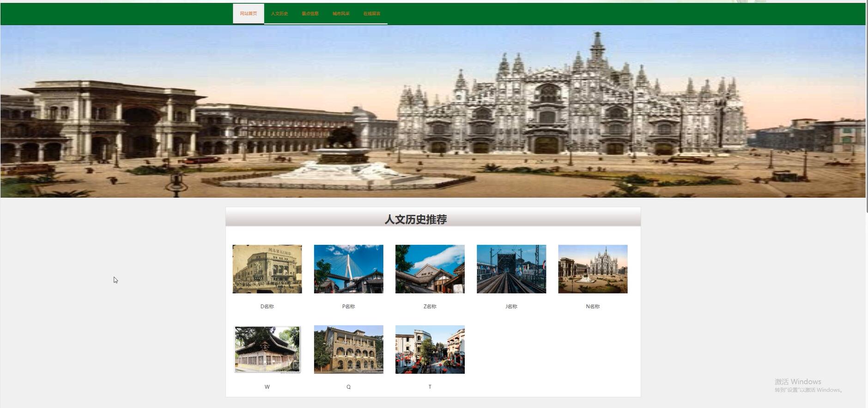868x408 pixels.
Task: View the Z名称 old street thumbnail
Action: (430, 269)
